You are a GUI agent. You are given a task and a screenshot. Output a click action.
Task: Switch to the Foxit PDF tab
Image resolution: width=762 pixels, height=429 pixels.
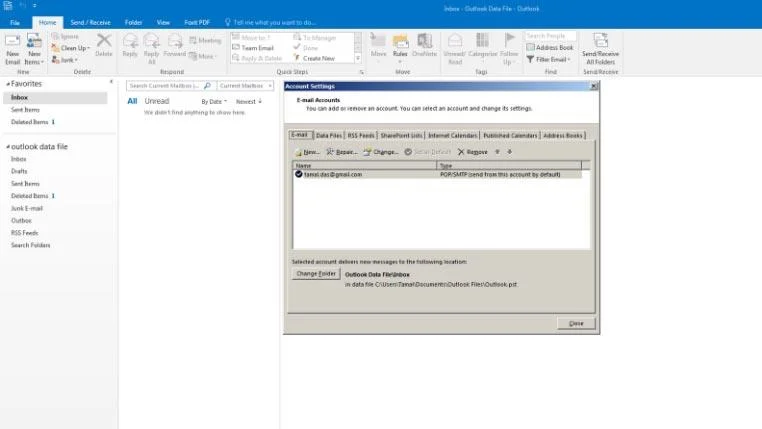coord(197,22)
